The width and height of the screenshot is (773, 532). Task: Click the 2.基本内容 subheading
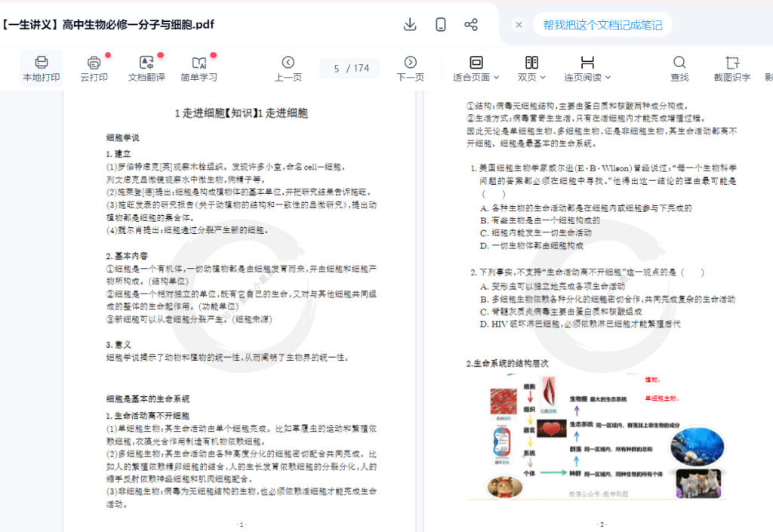tap(127, 256)
